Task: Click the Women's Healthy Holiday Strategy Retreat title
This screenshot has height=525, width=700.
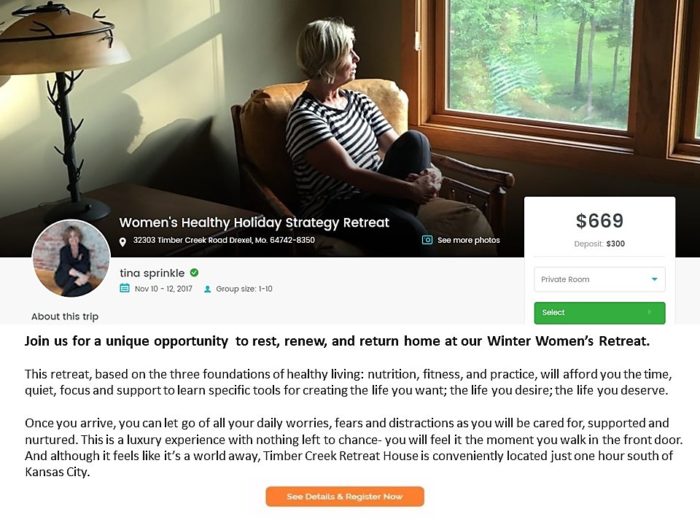Action: (254, 222)
